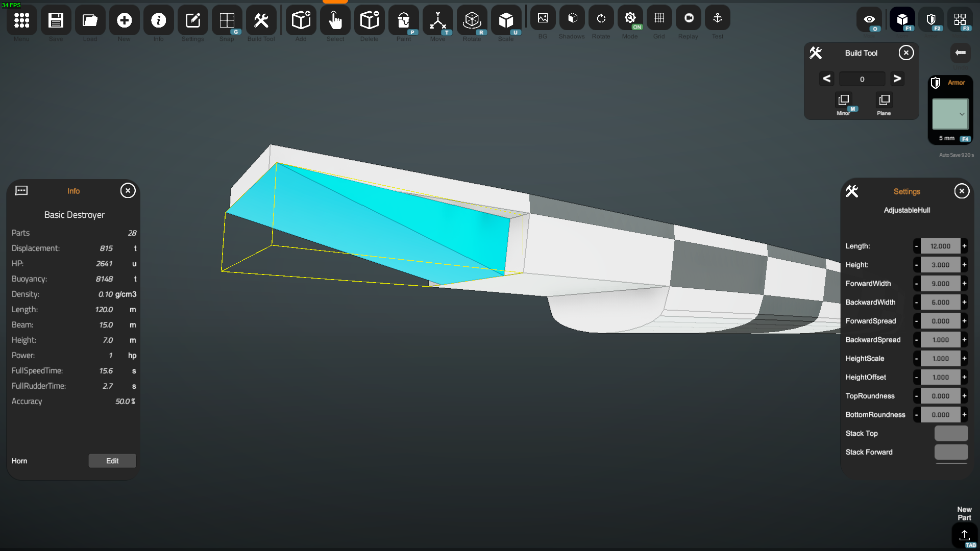
Task: Toggle the Grid display
Action: 659,18
